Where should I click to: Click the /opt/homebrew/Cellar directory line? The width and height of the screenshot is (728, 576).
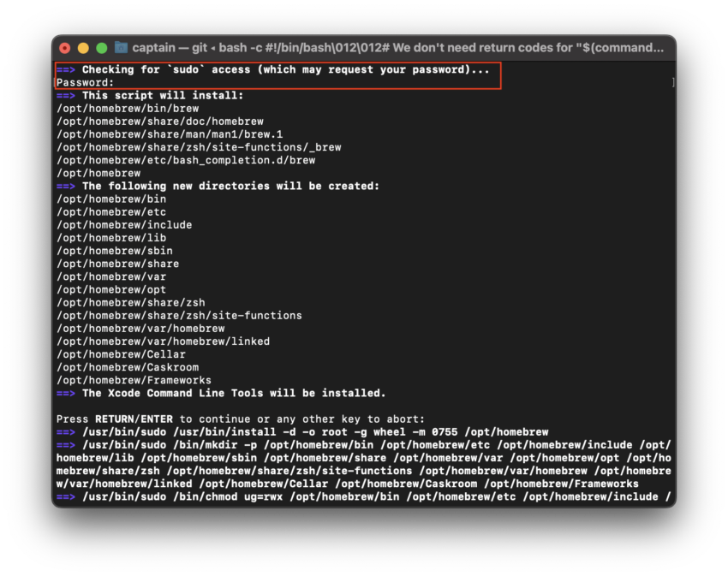pos(121,354)
